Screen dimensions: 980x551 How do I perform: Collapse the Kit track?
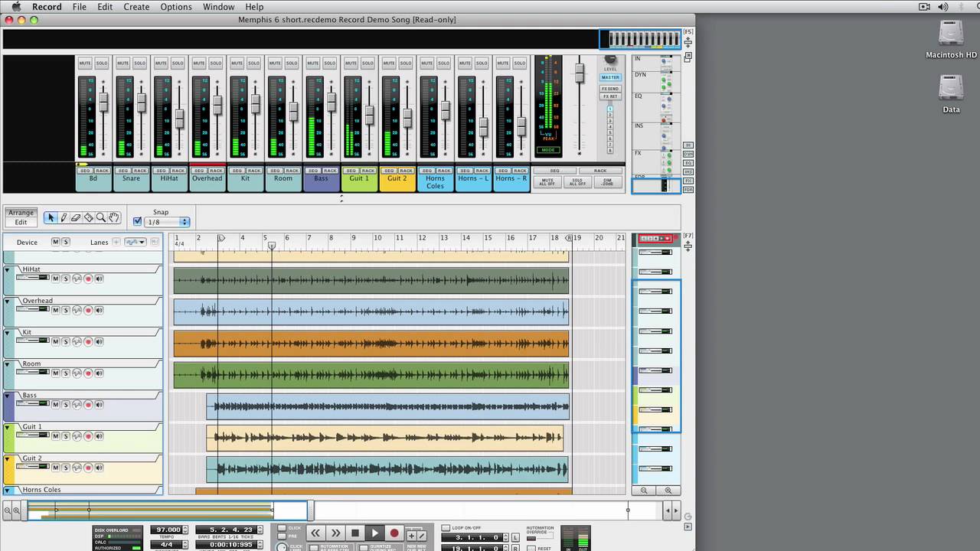point(8,332)
